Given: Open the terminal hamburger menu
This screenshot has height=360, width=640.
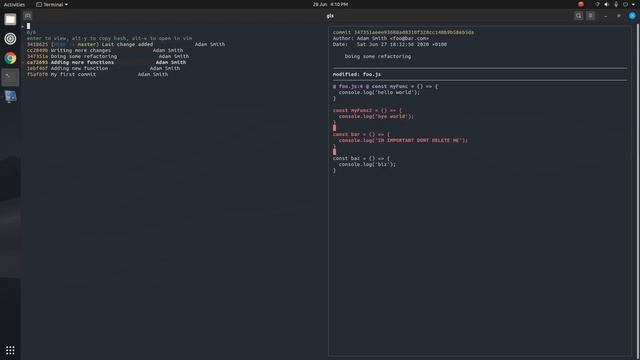Looking at the screenshot, I should 591,16.
